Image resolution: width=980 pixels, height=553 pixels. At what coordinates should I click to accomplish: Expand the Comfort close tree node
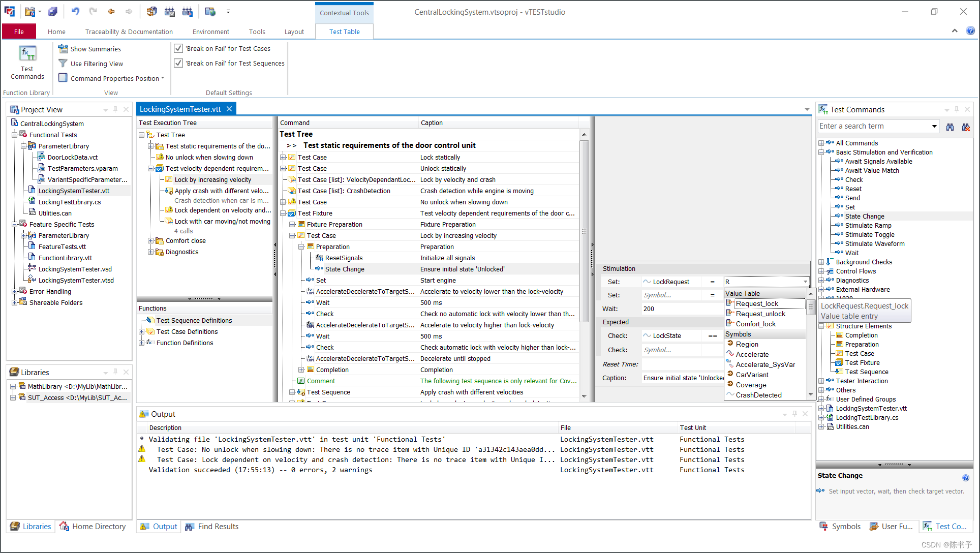[150, 241]
